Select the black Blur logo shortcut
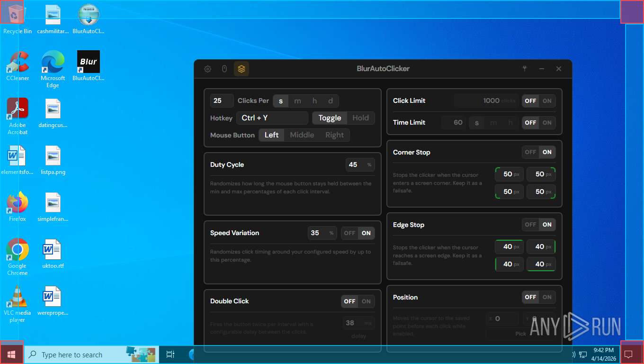This screenshot has height=364, width=644. (89, 66)
